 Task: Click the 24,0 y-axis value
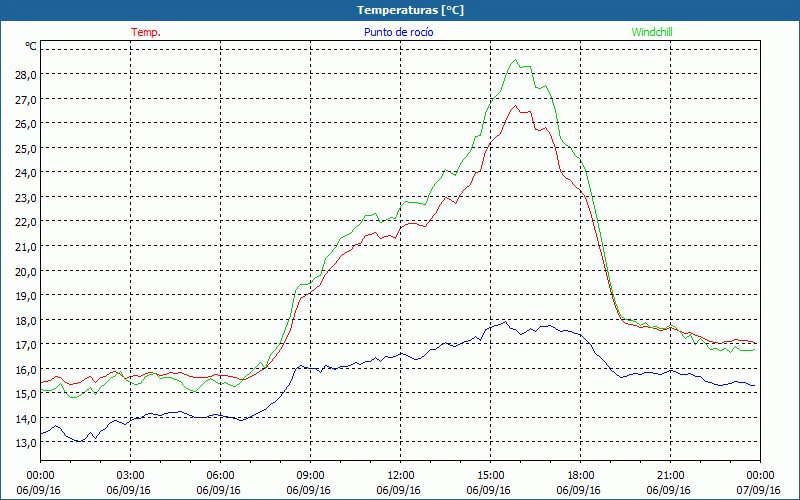tap(26, 173)
